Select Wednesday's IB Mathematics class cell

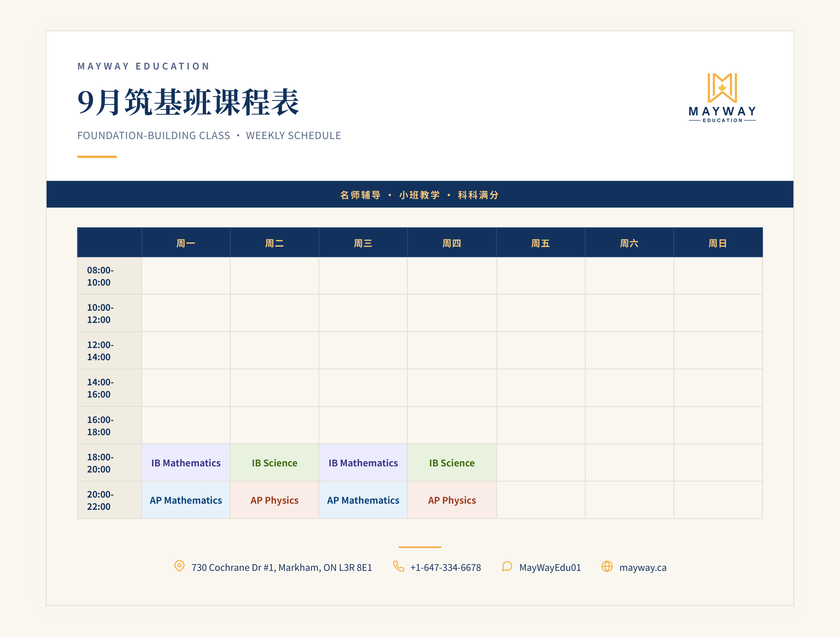click(363, 463)
